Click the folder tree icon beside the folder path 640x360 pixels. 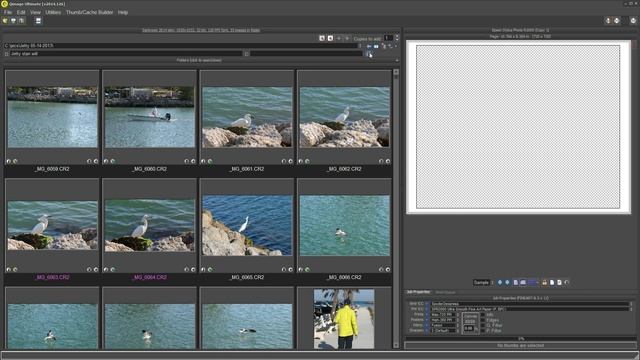[384, 47]
